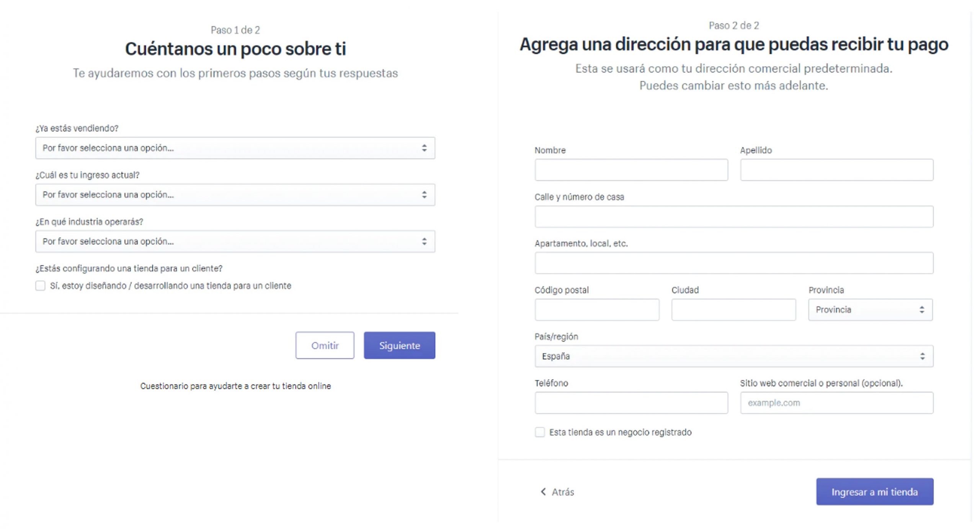The height and width of the screenshot is (529, 980).
Task: Click Siguiente to continue to step 2
Action: [399, 345]
